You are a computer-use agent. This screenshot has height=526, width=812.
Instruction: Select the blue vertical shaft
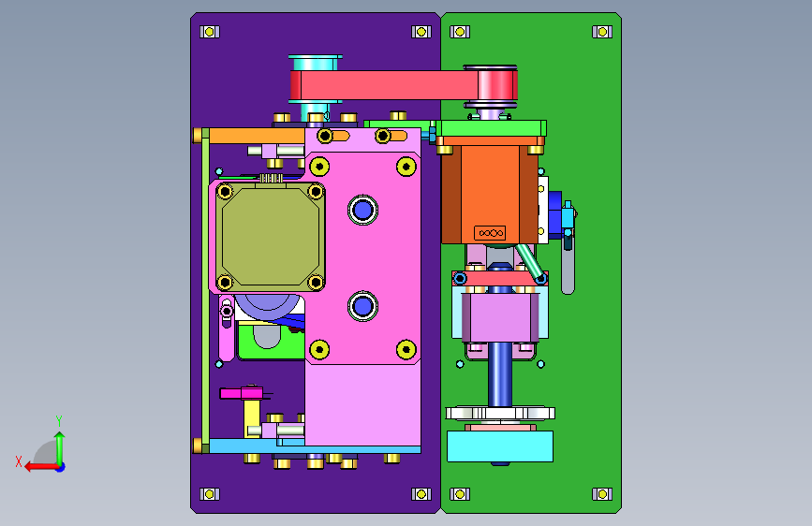pyautogui.click(x=500, y=373)
